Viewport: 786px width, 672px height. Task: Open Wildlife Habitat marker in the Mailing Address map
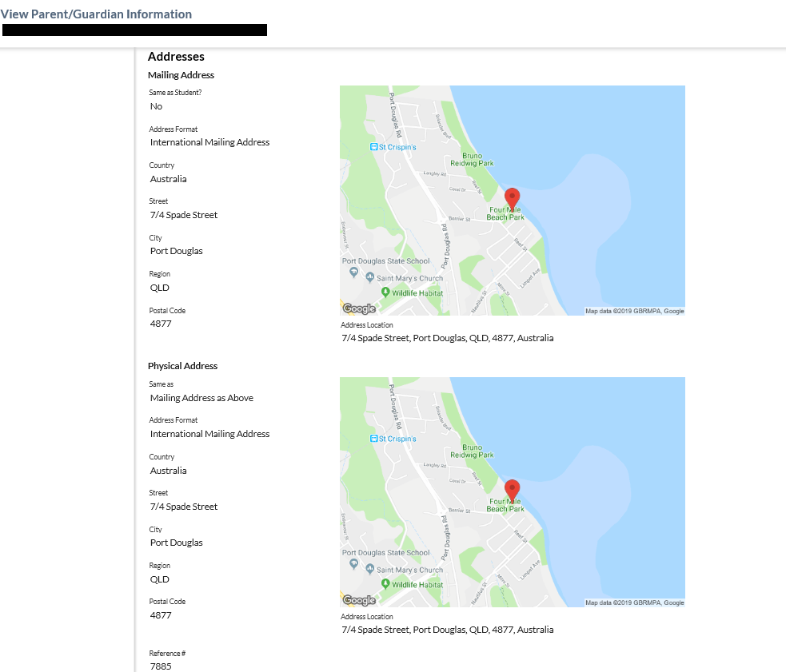point(385,292)
